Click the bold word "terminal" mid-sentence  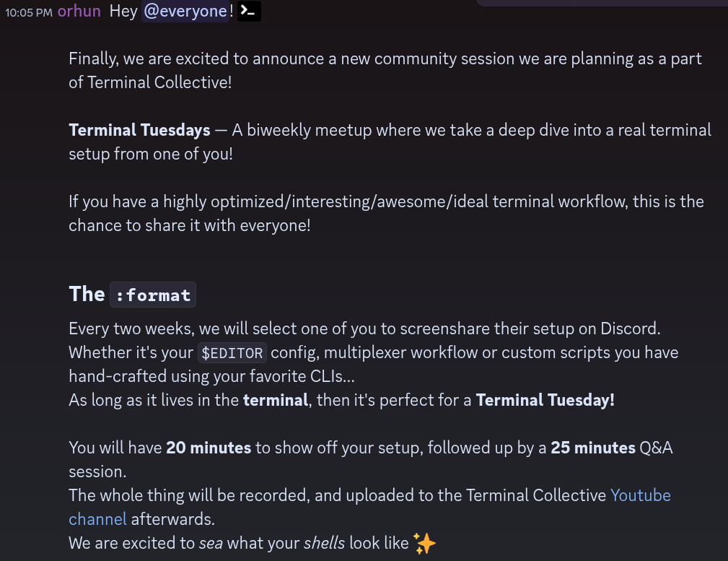(x=276, y=400)
